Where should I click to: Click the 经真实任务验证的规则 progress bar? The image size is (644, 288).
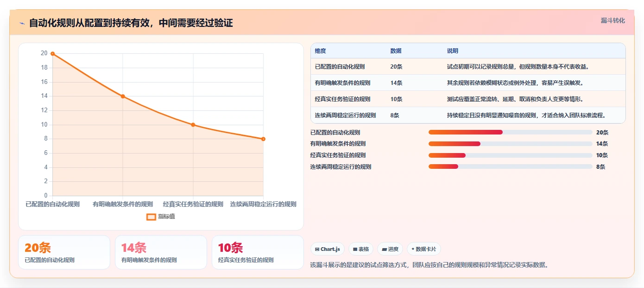[x=511, y=155]
